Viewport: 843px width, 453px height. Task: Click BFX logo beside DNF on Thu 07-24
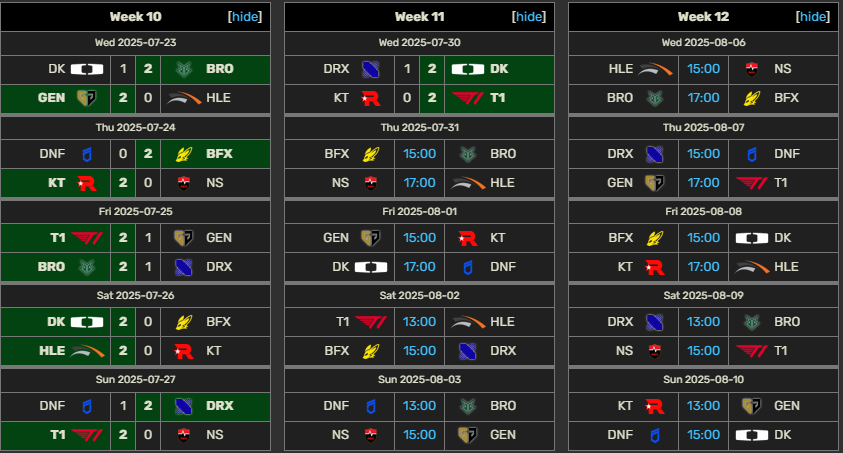coord(184,154)
